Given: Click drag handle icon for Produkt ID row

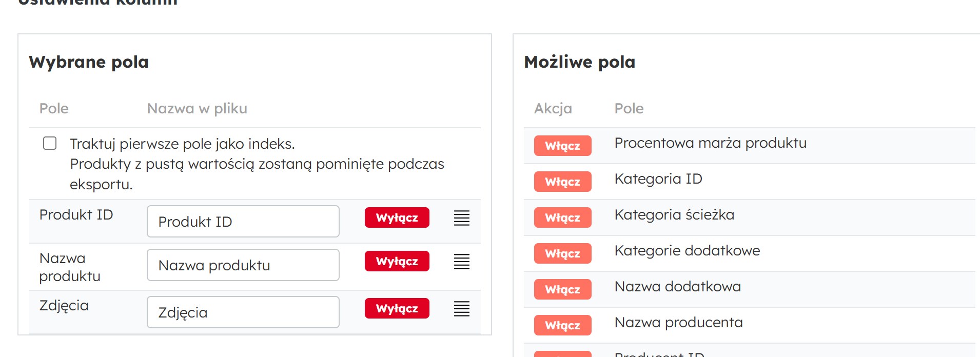Looking at the screenshot, I should (x=461, y=218).
